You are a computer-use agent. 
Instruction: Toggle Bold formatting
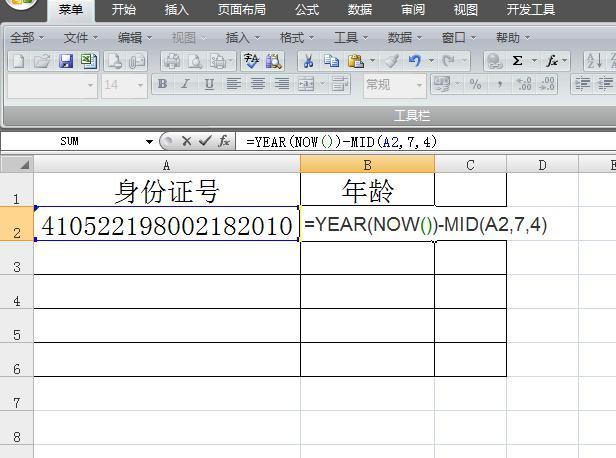pos(162,84)
